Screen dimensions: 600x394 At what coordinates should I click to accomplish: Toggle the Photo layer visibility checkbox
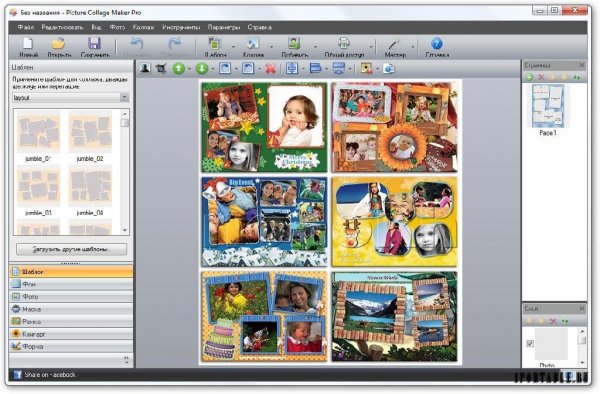pyautogui.click(x=530, y=344)
